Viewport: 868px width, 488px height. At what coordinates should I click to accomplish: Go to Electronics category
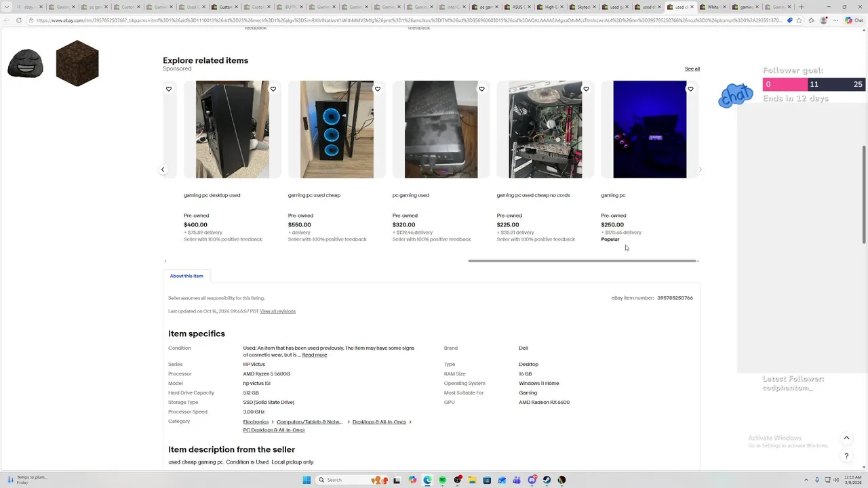click(x=256, y=422)
